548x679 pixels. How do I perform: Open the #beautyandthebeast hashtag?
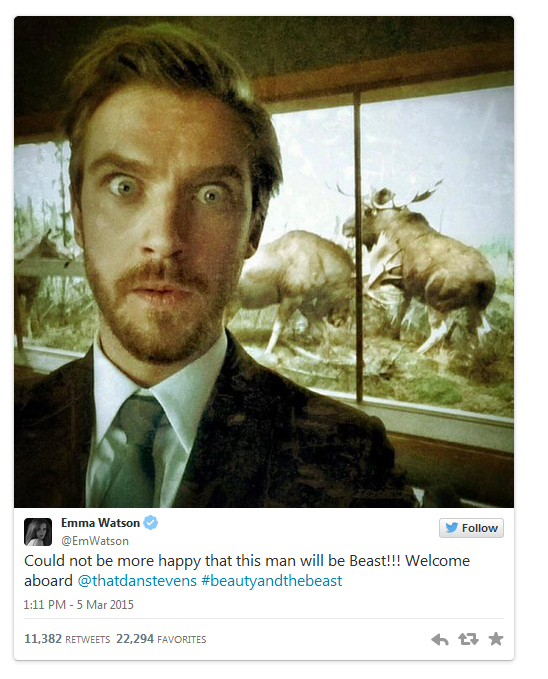coord(272,581)
